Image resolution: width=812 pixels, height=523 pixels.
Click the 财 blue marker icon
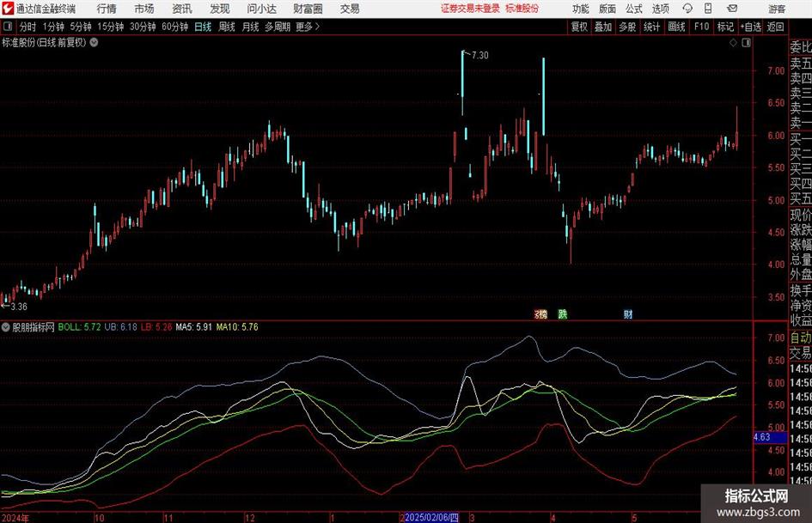[x=627, y=313]
